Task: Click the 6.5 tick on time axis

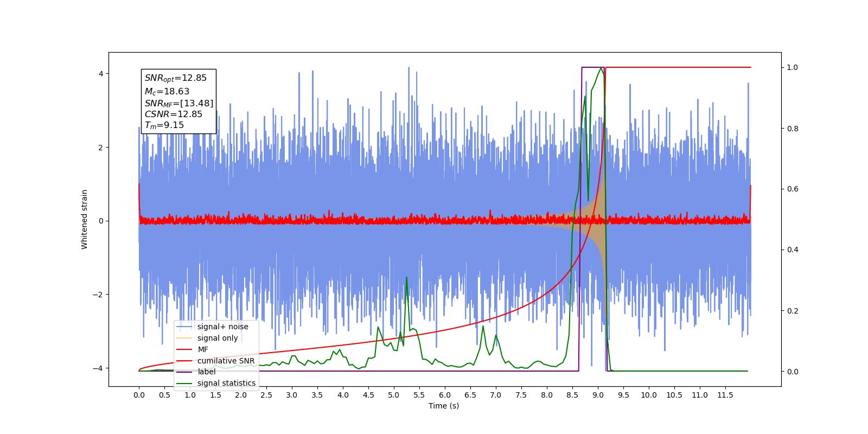Action: (470, 395)
